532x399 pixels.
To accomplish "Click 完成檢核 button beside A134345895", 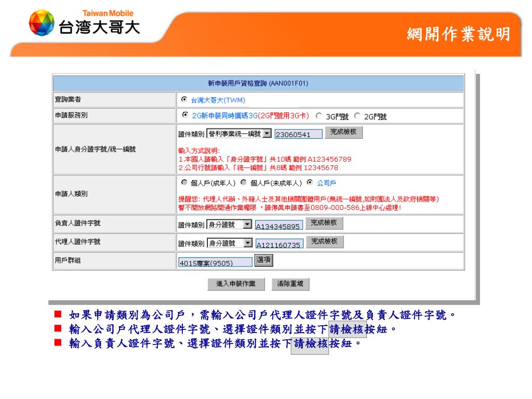I will (324, 223).
